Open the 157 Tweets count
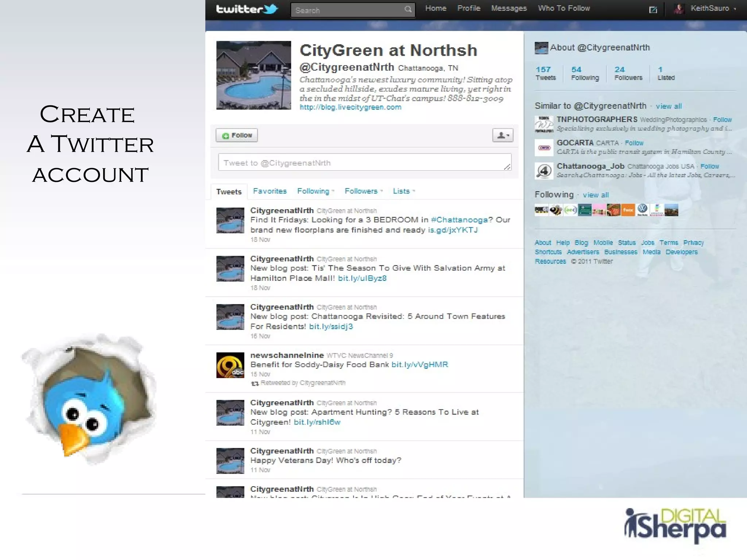The image size is (747, 560). pos(546,73)
